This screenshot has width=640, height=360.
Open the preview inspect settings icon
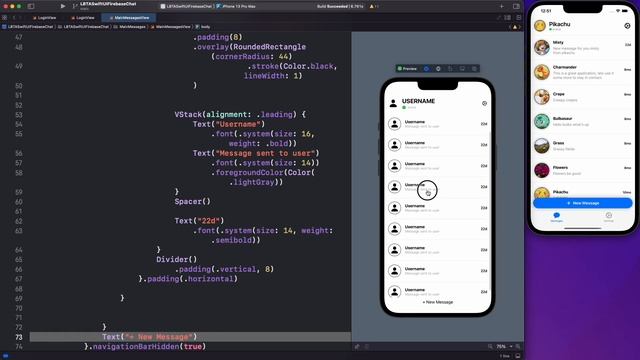438,69
